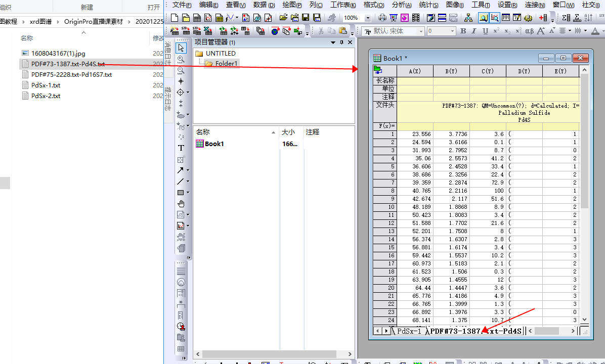Select the Pointer tool

coord(181,48)
